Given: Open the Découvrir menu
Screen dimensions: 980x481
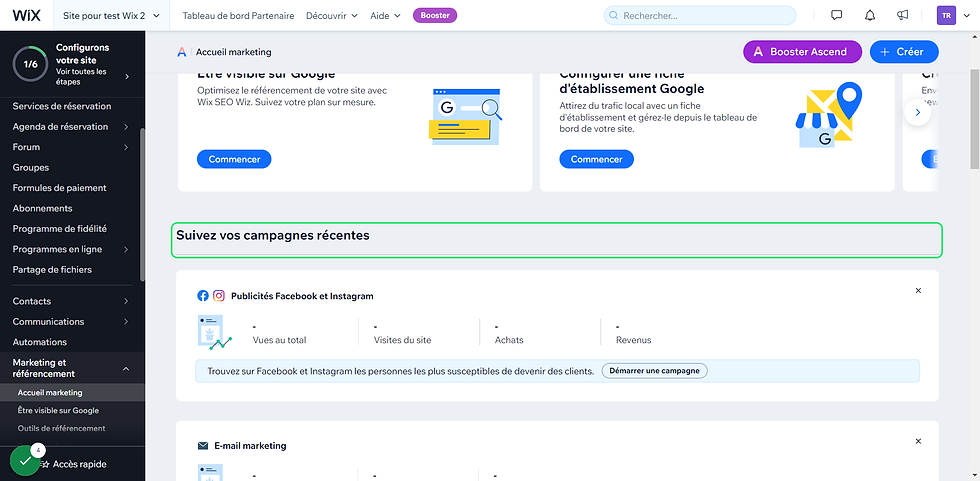Looking at the screenshot, I should [331, 16].
